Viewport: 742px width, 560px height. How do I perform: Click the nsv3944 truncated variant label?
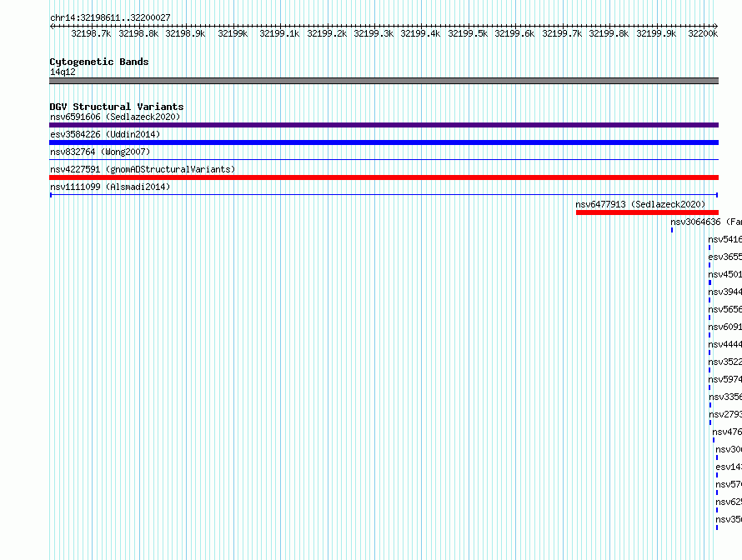(x=725, y=292)
